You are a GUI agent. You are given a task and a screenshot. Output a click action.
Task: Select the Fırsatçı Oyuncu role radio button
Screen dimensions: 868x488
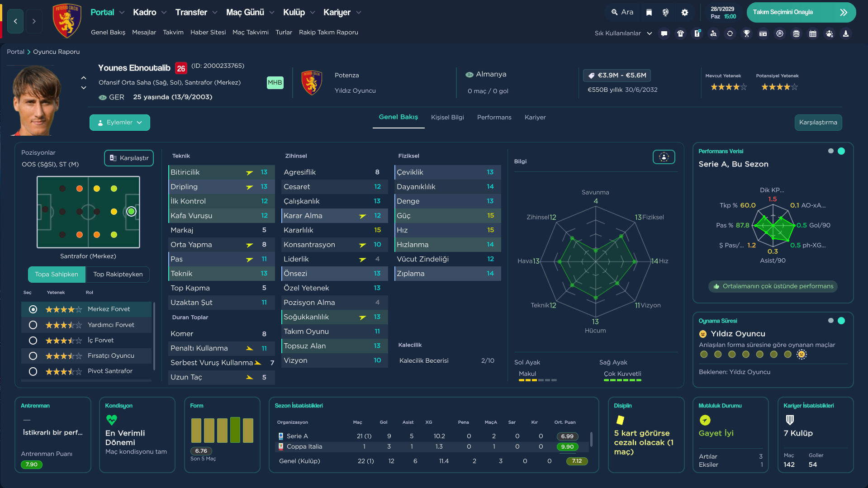coord(33,356)
